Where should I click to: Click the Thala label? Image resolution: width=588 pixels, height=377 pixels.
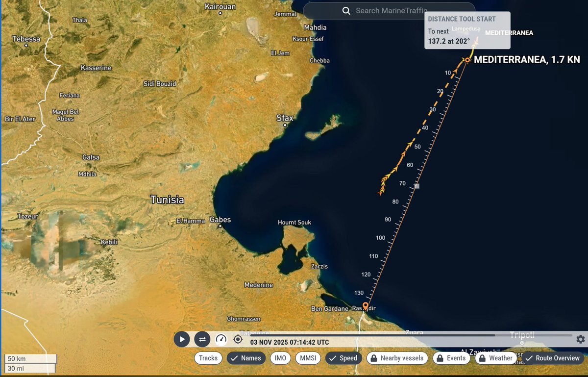click(80, 20)
